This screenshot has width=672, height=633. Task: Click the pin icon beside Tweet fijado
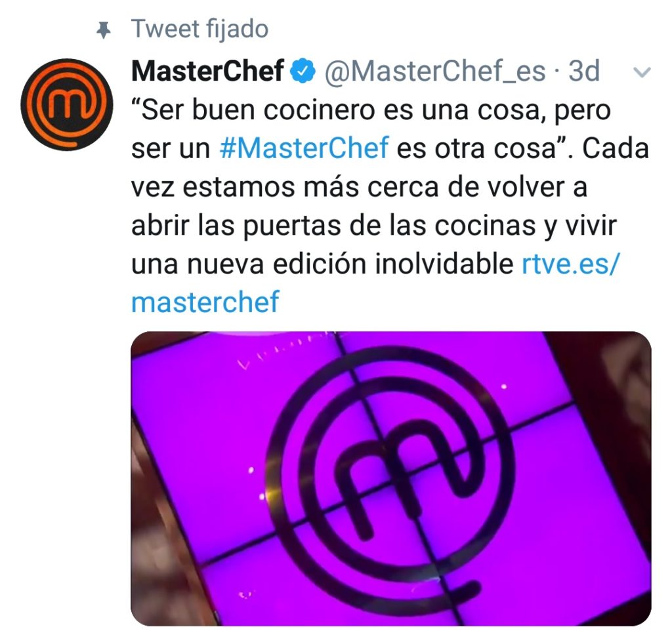pyautogui.click(x=103, y=30)
